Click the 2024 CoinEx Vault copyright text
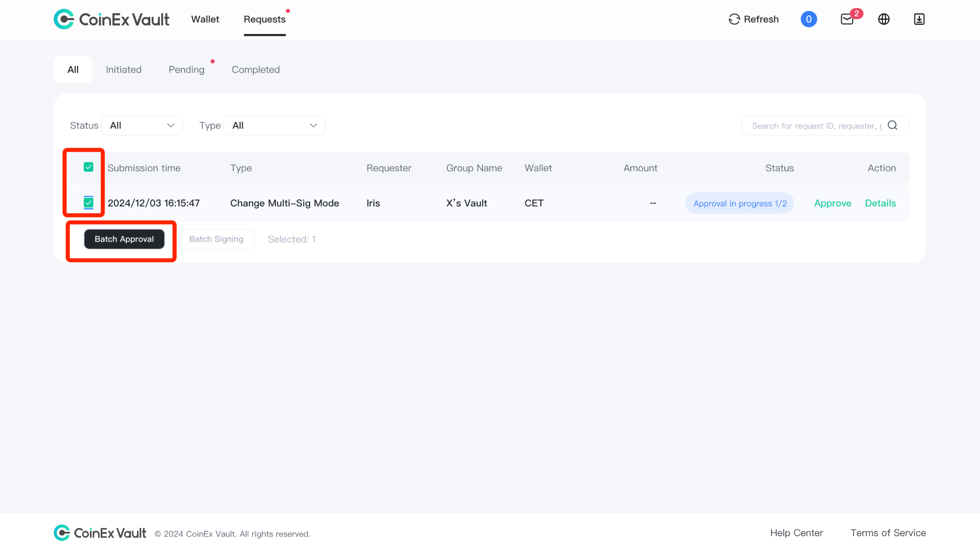 232,534
